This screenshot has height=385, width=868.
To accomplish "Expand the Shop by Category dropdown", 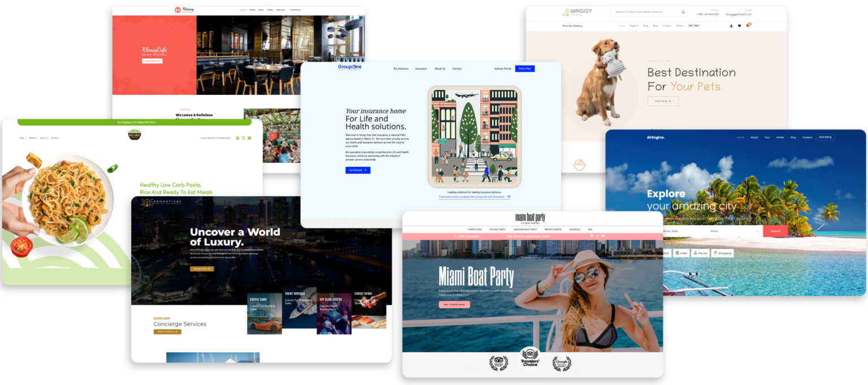I will [572, 25].
